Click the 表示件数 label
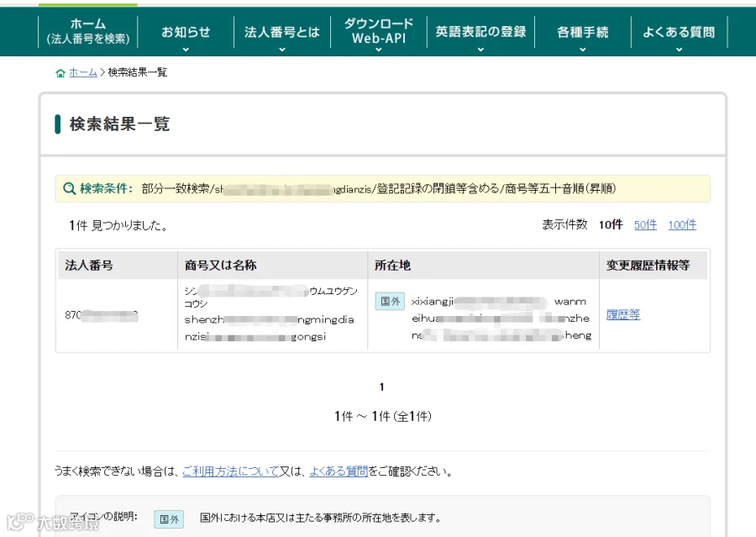 point(564,225)
